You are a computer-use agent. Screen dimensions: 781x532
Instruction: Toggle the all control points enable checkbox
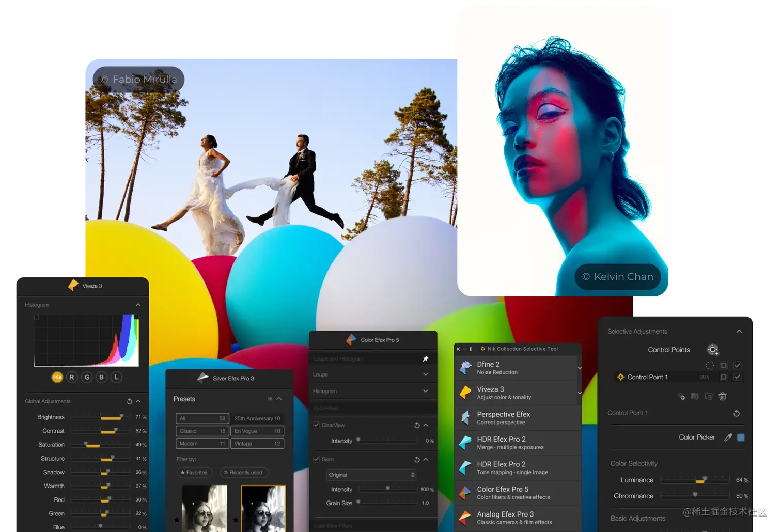[738, 365]
